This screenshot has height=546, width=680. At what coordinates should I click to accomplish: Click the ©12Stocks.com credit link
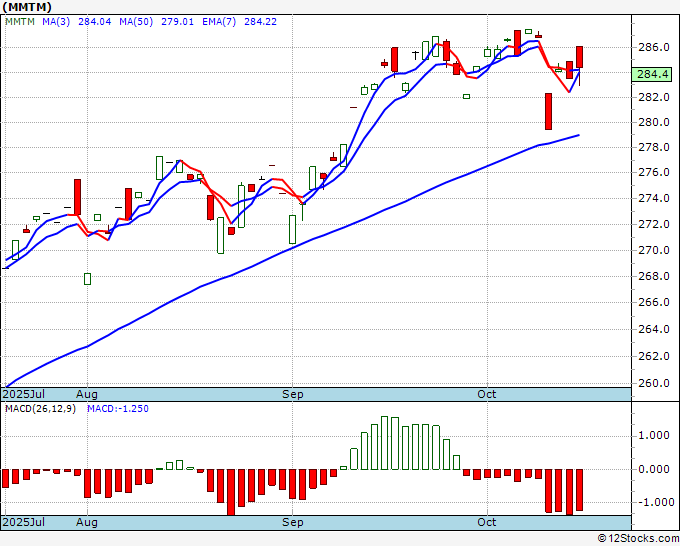[638, 539]
